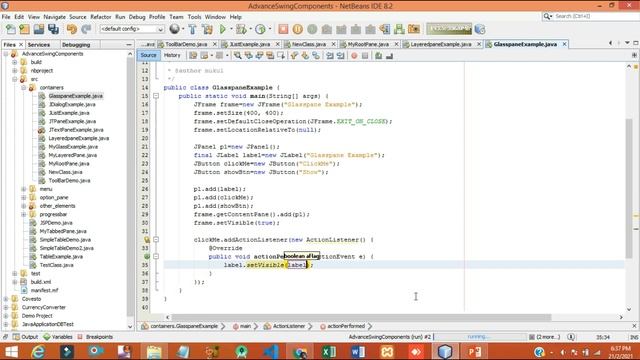
Task: Click the Previous Bookmark icon
Action: 294,56
